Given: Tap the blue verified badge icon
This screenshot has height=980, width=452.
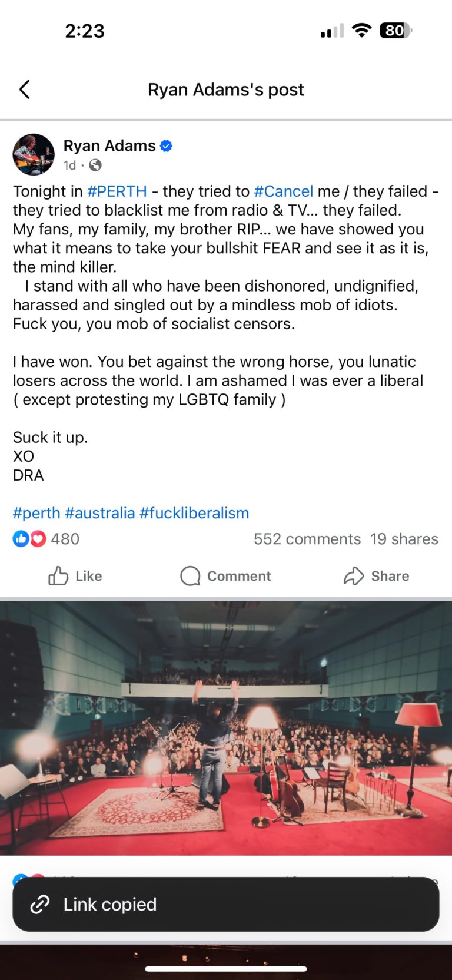Looking at the screenshot, I should 167,146.
